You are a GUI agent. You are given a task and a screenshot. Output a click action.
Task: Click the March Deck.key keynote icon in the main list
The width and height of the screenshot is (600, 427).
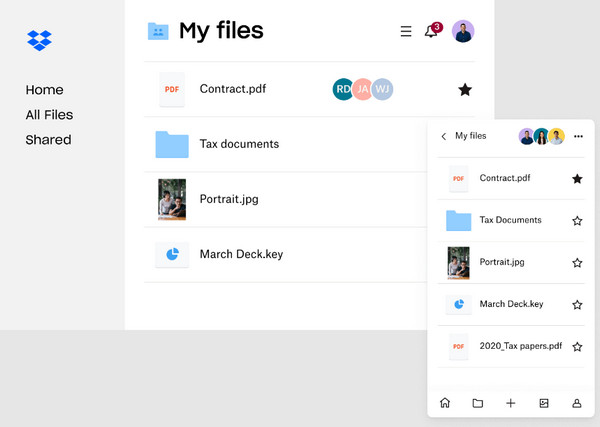point(172,254)
